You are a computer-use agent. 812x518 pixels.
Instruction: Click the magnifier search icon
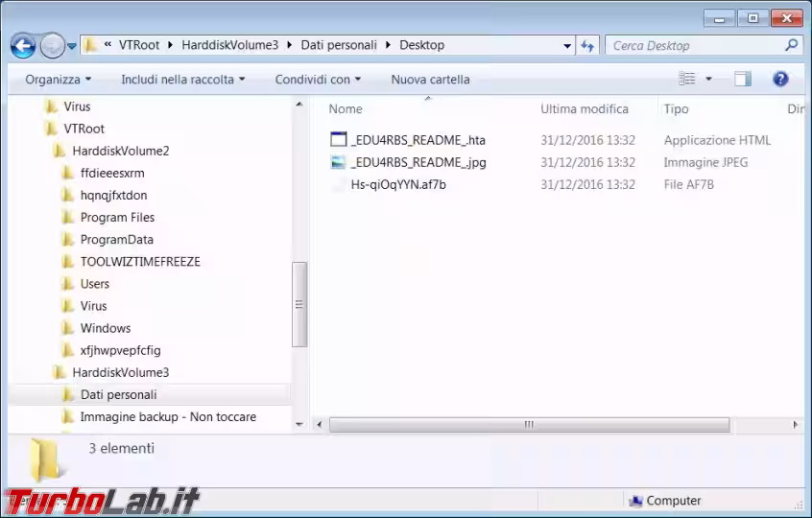[791, 45]
